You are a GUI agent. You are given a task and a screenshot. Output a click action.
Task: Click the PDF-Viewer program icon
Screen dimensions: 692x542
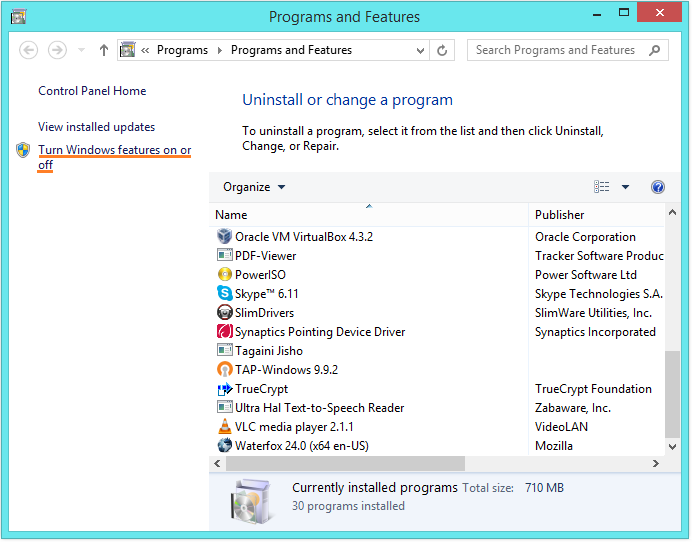click(225, 255)
